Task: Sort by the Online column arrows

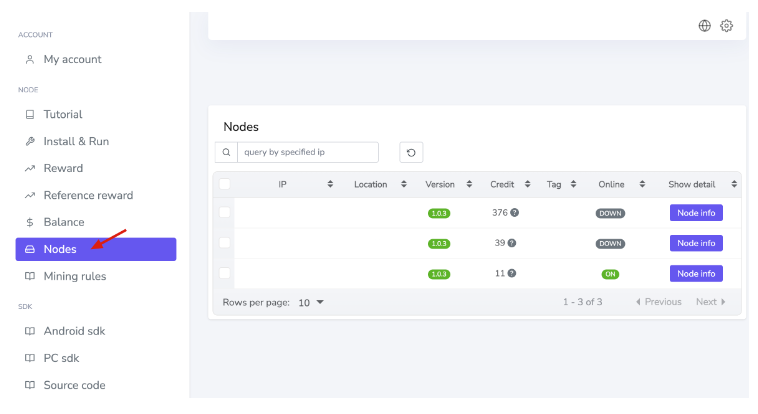Action: click(642, 184)
